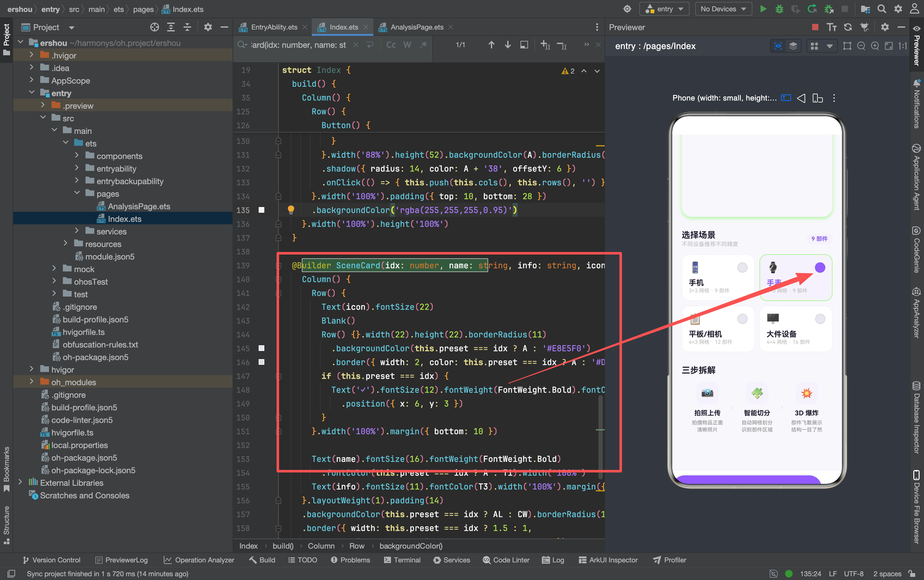The height and width of the screenshot is (580, 924).
Task: Toggle Inspector eye mode in Previewer
Action: [778, 46]
